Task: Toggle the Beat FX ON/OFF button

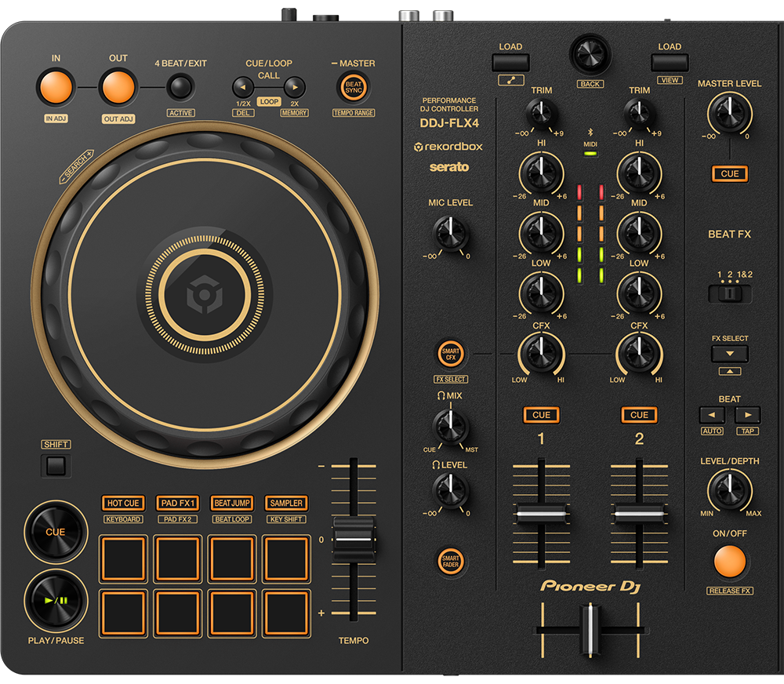Action: (729, 560)
